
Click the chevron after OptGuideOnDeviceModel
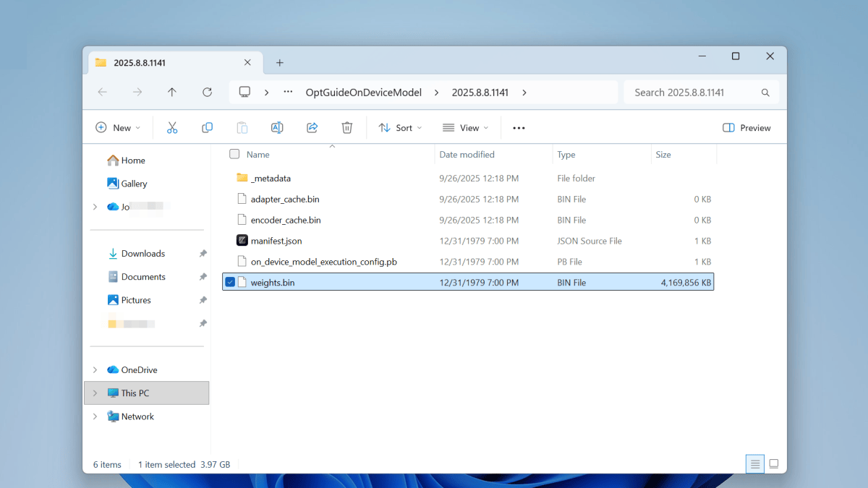coord(437,93)
